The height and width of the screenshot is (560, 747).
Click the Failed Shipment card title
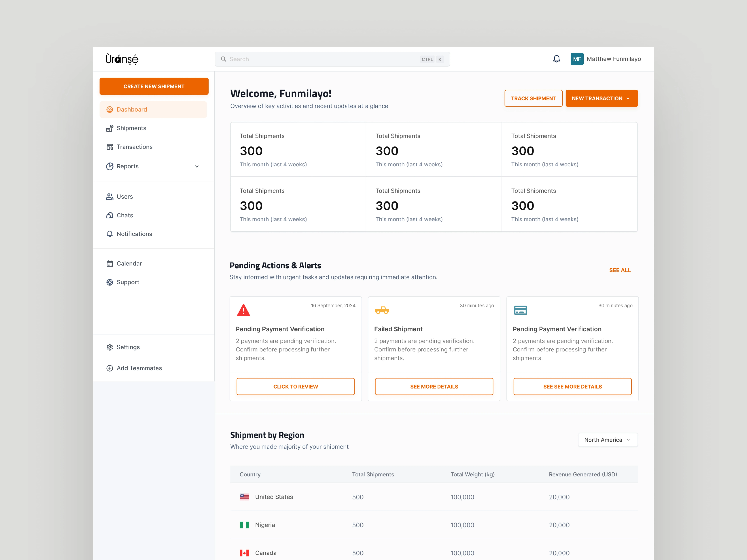(x=398, y=329)
